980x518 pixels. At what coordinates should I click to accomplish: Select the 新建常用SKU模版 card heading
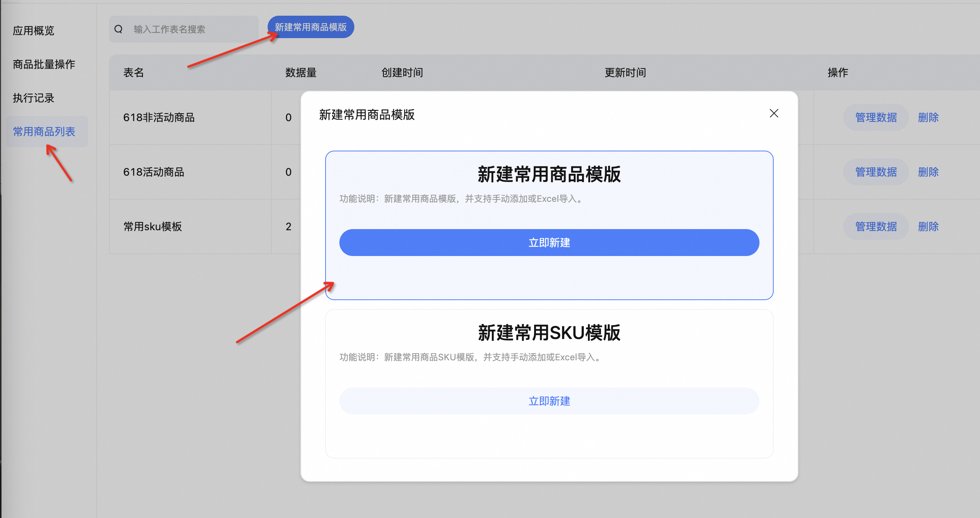(x=549, y=333)
